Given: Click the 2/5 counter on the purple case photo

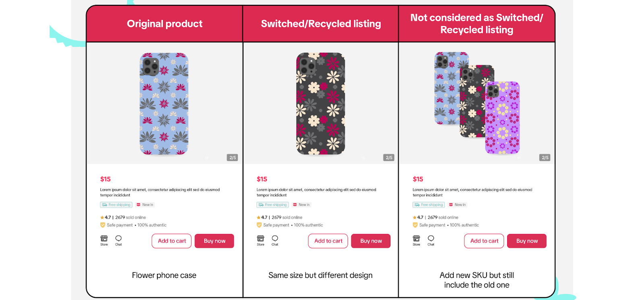Looking at the screenshot, I should [545, 157].
